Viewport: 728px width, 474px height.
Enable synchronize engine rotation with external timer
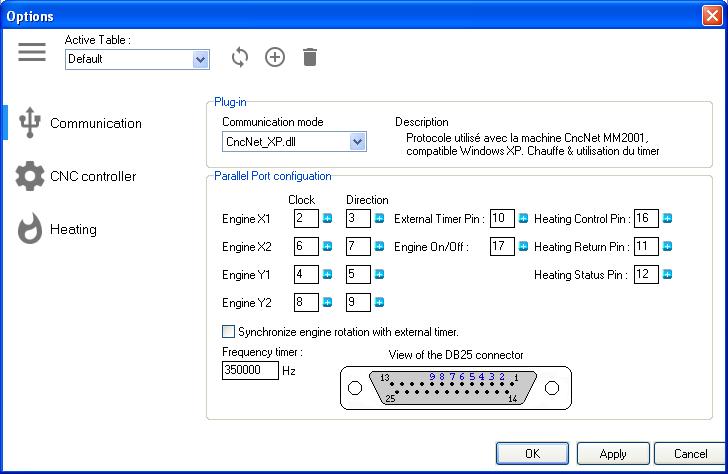pyautogui.click(x=228, y=331)
